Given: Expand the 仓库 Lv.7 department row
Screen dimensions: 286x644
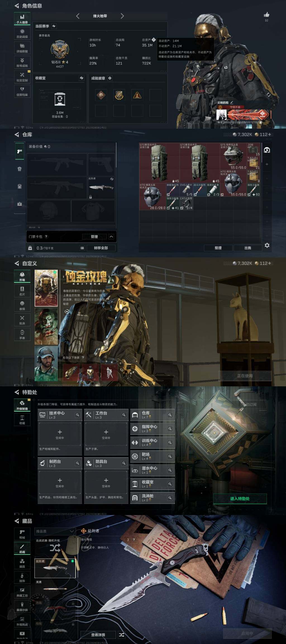Looking at the screenshot, I should 152,415.
